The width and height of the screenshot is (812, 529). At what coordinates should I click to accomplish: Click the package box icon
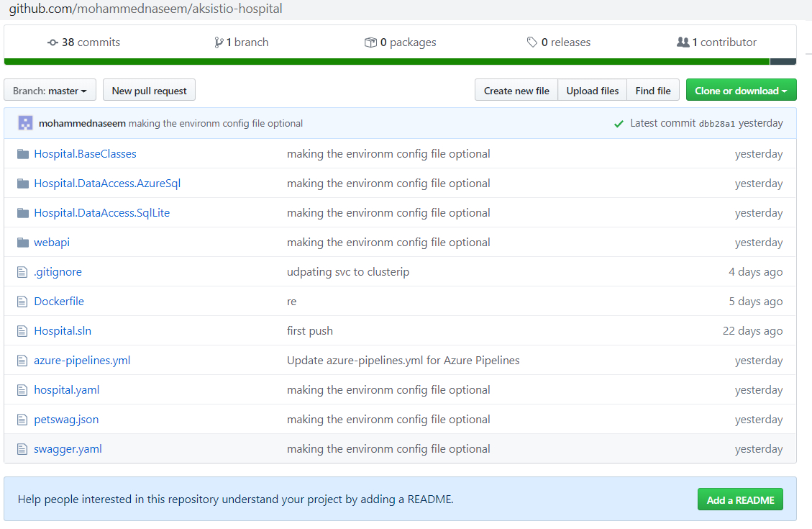pos(370,42)
